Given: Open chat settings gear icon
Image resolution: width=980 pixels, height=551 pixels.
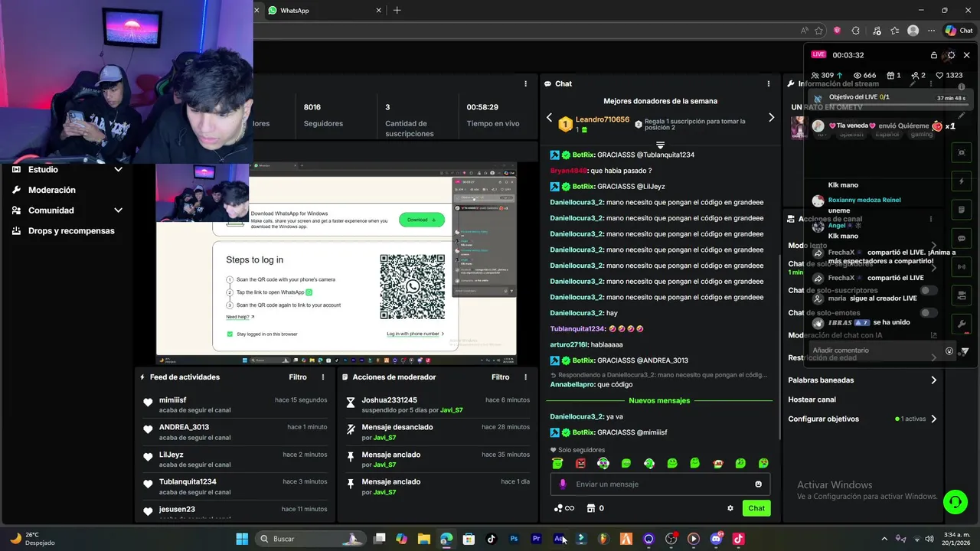Looking at the screenshot, I should (730, 508).
